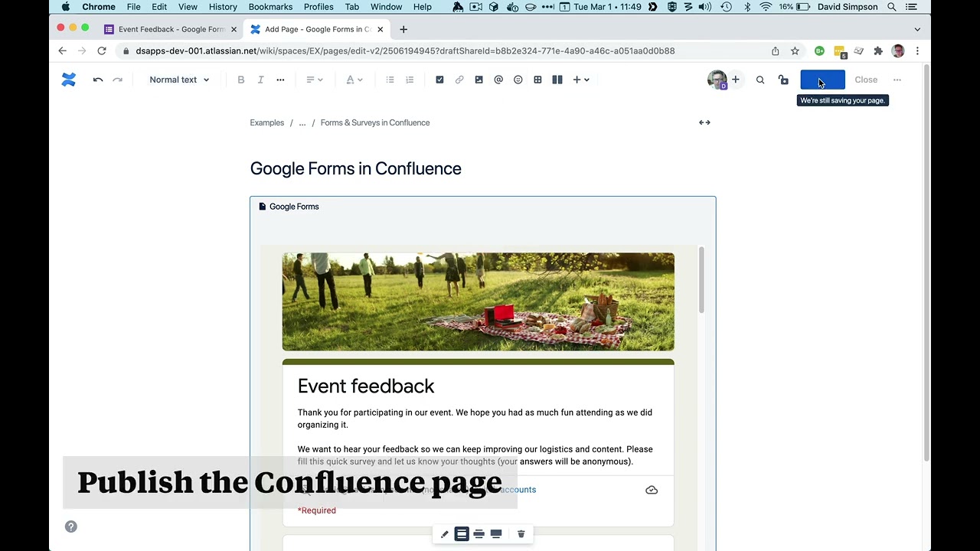Image resolution: width=980 pixels, height=551 pixels.
Task: Open find and replace search
Action: (x=760, y=80)
